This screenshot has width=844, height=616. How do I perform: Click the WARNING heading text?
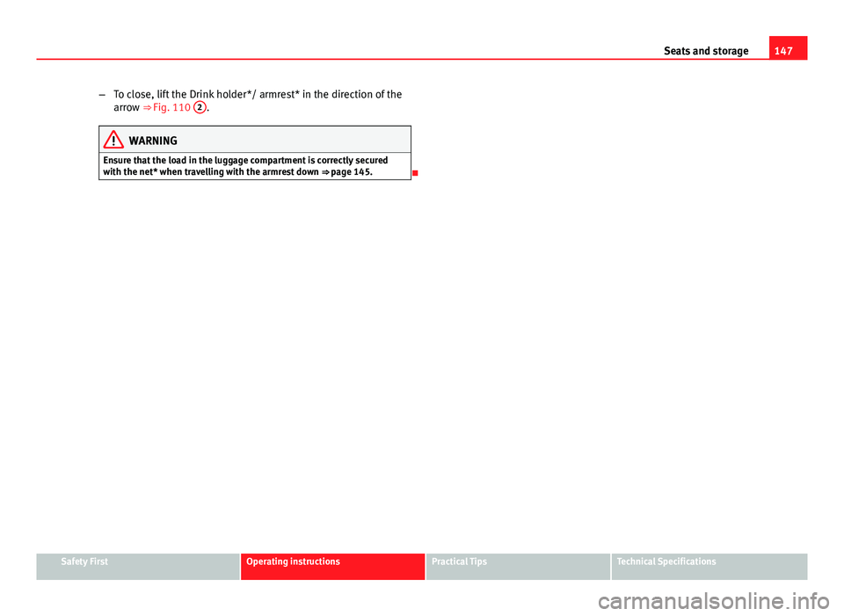pyautogui.click(x=153, y=141)
